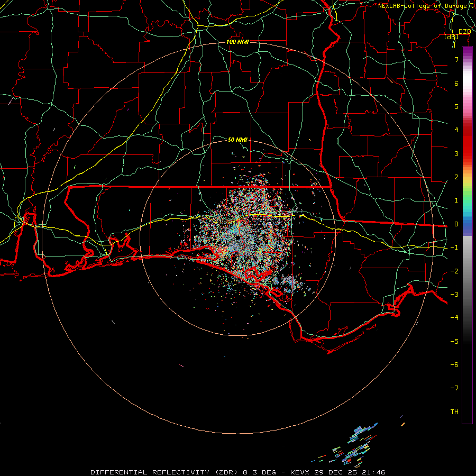Click the "50 NMI" range ring label

point(237,140)
